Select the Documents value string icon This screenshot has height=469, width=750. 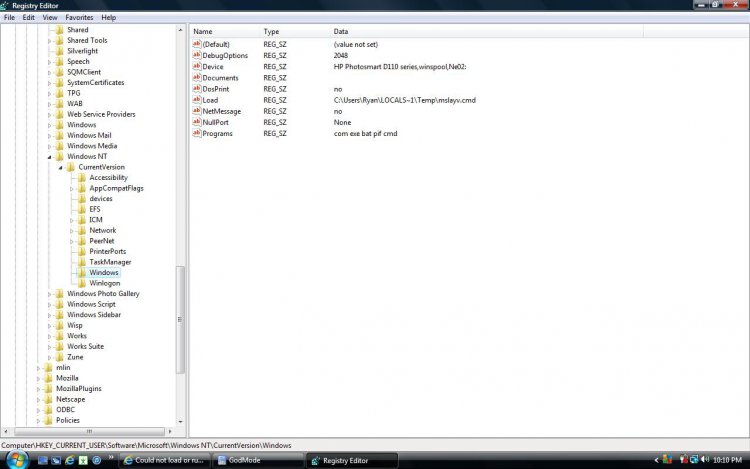(197, 77)
